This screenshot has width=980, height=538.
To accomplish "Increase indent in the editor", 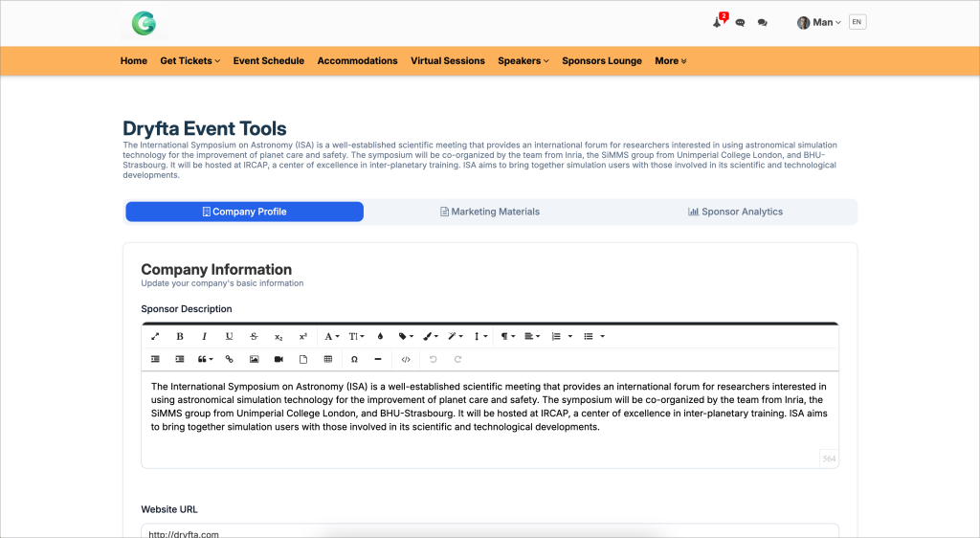I will (179, 359).
